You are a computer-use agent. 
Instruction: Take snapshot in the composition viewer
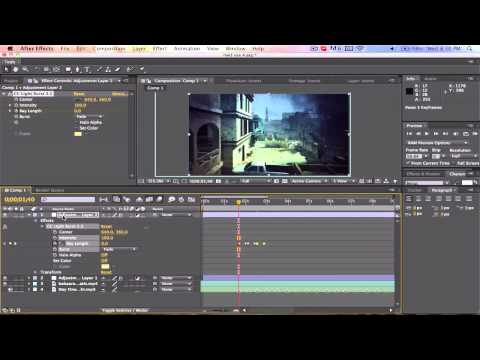(x=218, y=181)
